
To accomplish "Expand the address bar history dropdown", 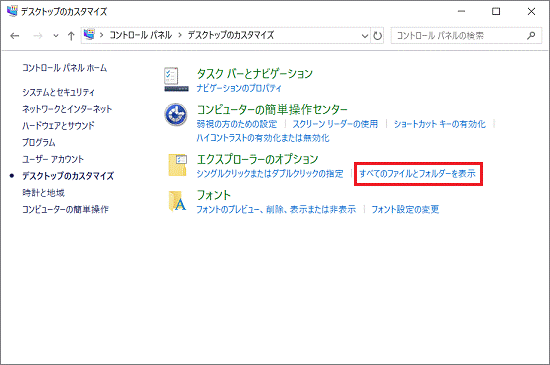I will 365,36.
